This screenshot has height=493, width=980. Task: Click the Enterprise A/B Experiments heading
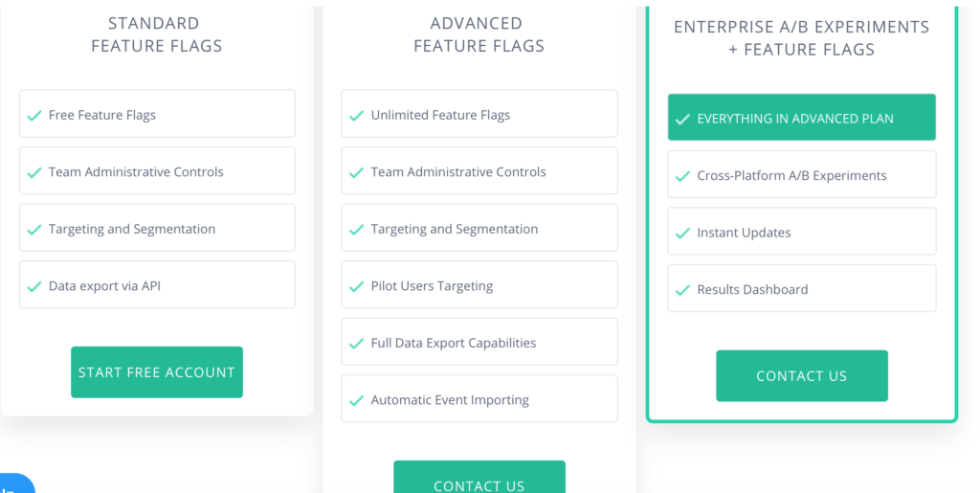[x=801, y=38]
